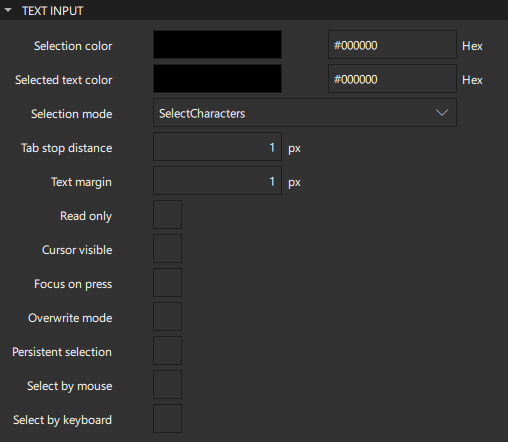The width and height of the screenshot is (508, 442).
Task: Click the Tab stop distance field
Action: 217,147
